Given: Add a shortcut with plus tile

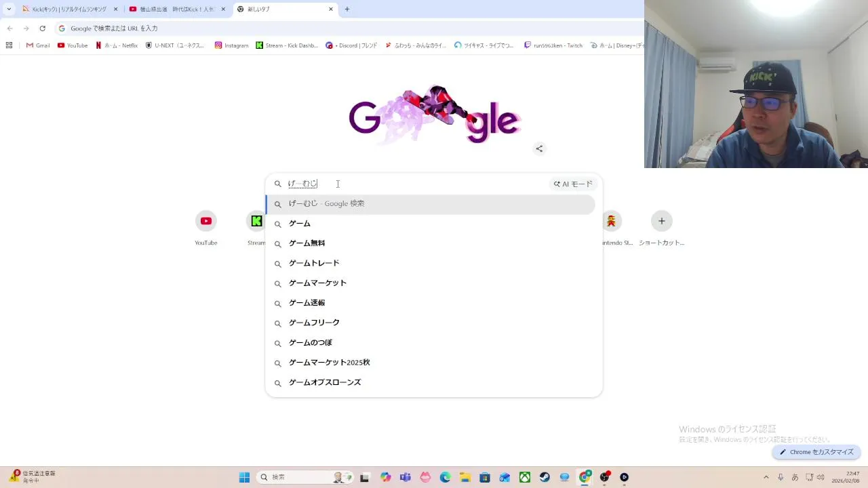Looking at the screenshot, I should 662,228.
